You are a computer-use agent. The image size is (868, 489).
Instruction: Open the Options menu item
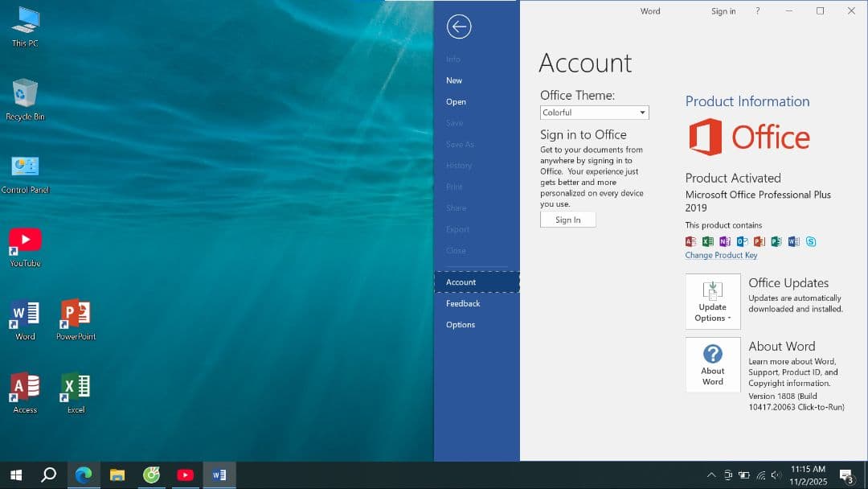(460, 325)
